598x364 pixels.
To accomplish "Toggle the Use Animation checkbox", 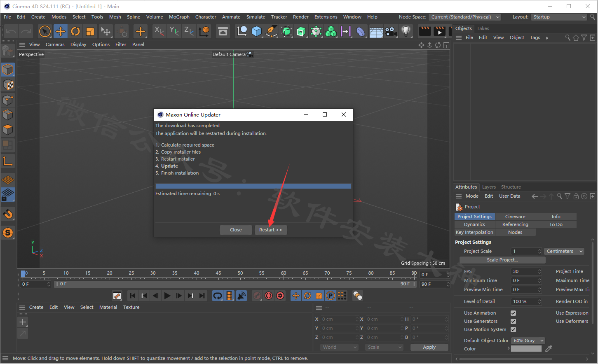I will [513, 313].
